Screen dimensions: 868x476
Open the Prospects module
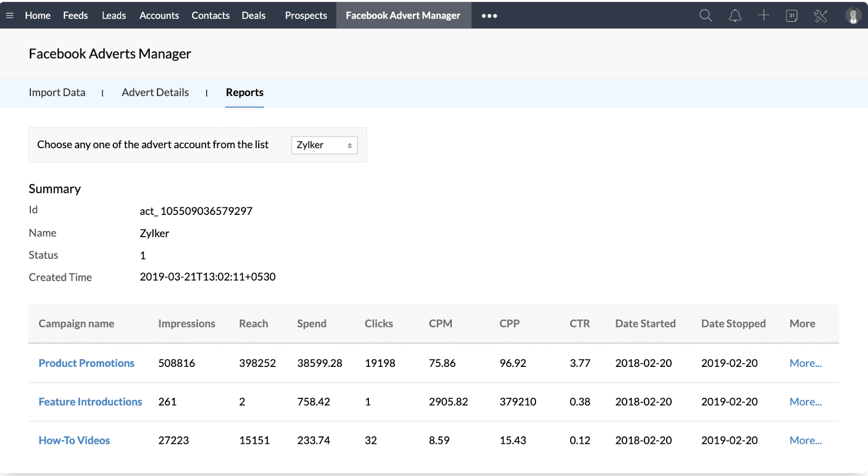(306, 16)
